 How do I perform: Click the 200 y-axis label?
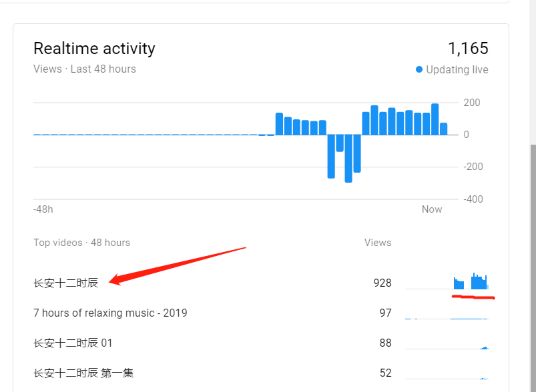472,103
